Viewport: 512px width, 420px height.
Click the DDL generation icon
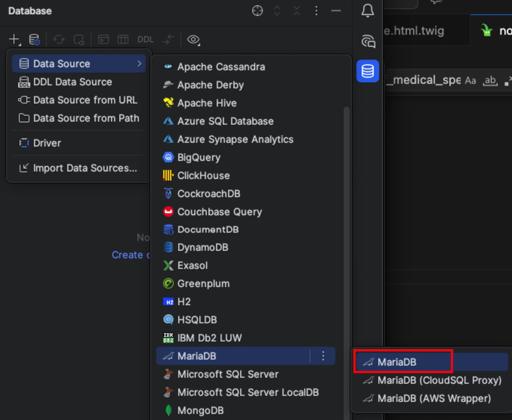point(145,39)
